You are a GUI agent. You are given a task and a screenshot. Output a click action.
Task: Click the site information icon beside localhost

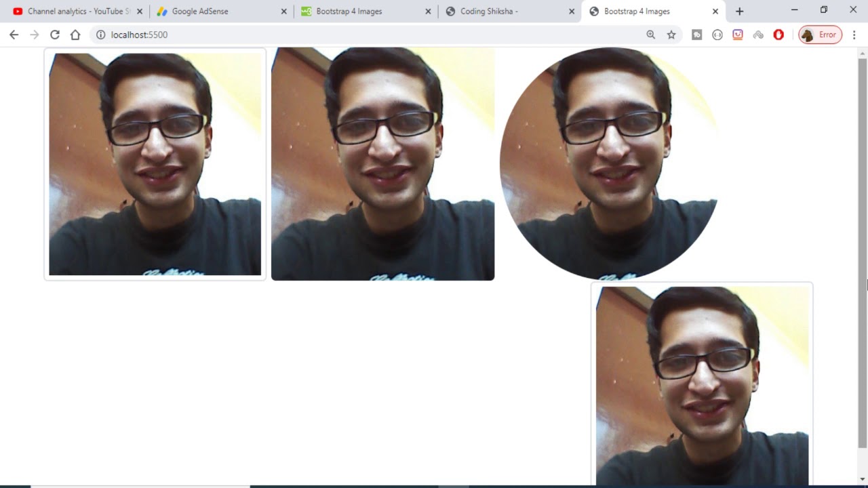[x=100, y=35]
